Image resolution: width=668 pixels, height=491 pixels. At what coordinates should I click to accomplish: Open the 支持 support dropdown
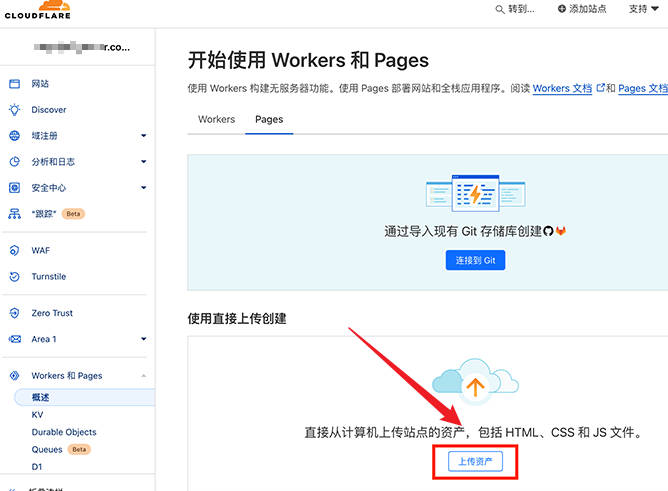click(x=644, y=9)
